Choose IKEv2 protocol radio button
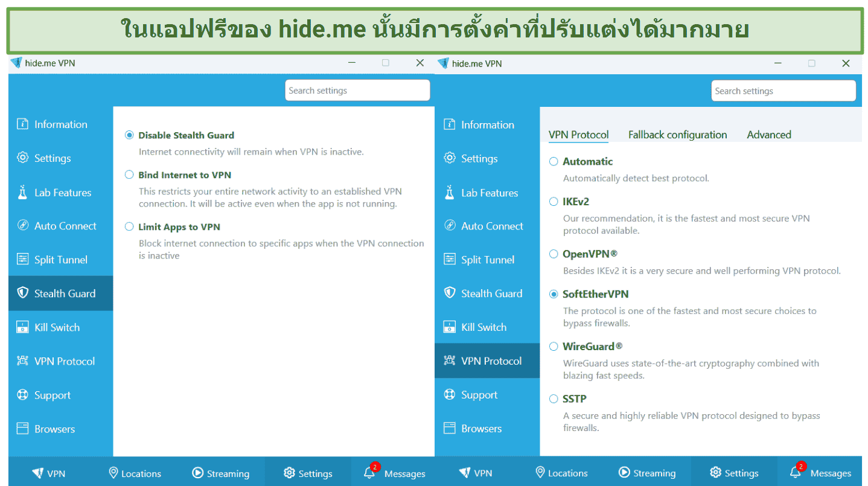The width and height of the screenshot is (868, 486). [x=554, y=202]
